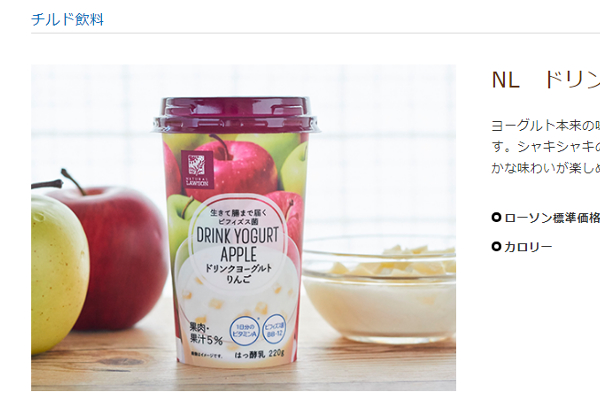The width and height of the screenshot is (600, 400).
Task: Click the bullet circle beside ローソン標準価格
Action: click(x=496, y=217)
